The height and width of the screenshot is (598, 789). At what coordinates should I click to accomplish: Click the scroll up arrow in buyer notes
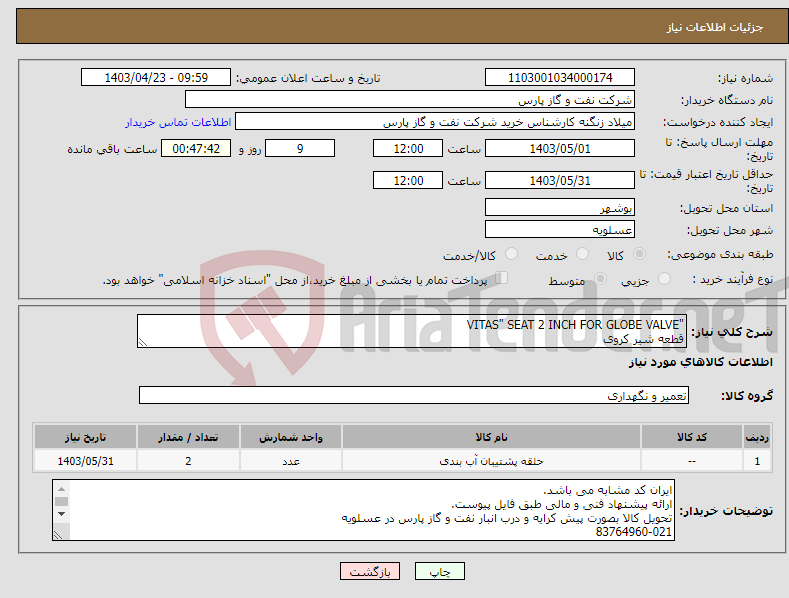61,489
